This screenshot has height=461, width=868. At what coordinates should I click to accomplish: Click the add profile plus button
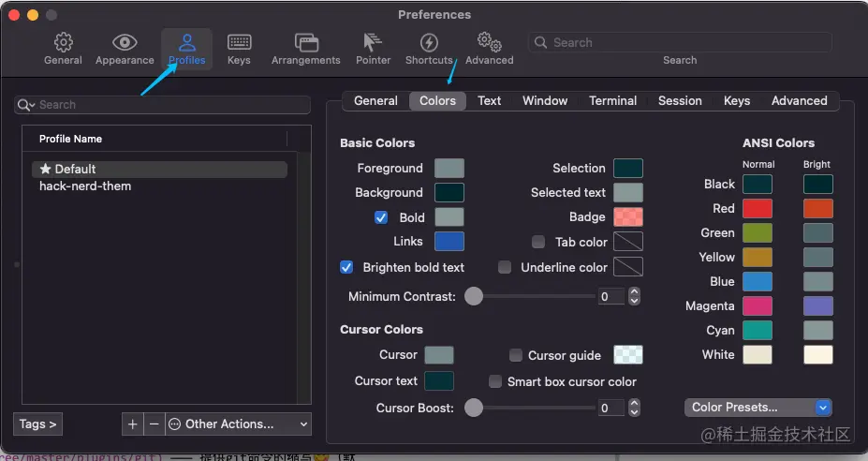point(132,424)
